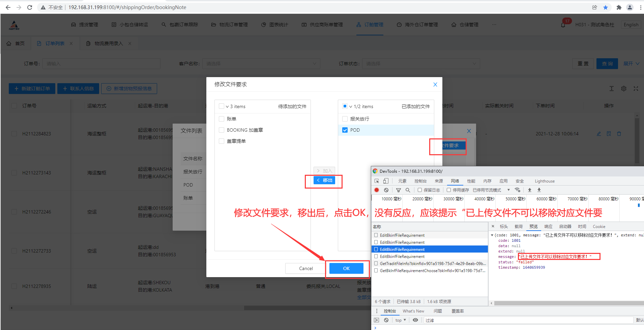
Task: Click the blue OK button
Action: (346, 268)
